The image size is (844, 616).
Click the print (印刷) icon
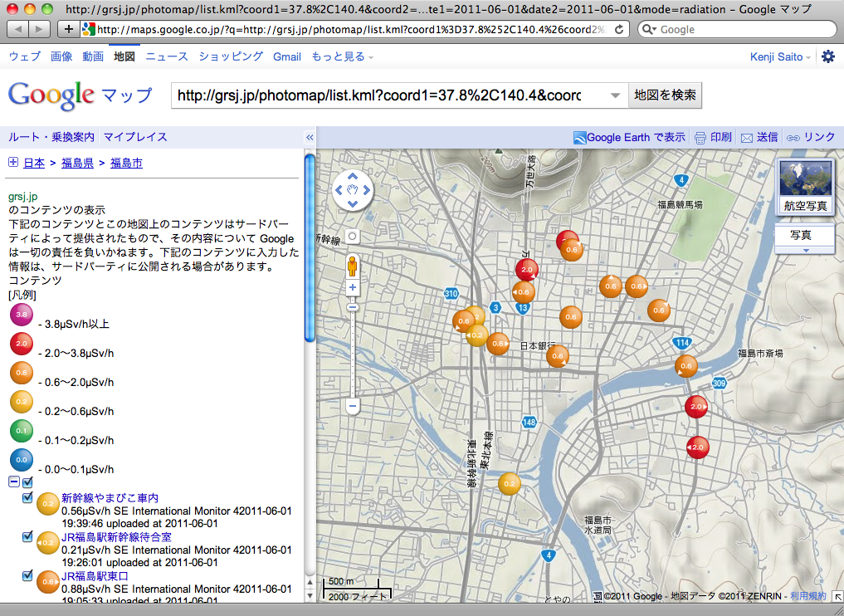tap(700, 138)
